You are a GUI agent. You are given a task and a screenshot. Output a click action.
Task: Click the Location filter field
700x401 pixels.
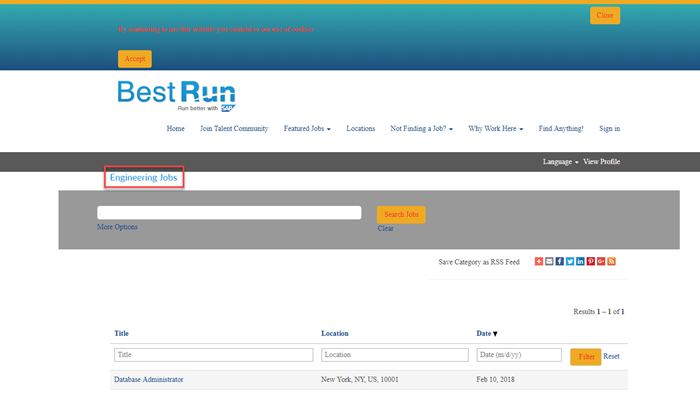[395, 355]
